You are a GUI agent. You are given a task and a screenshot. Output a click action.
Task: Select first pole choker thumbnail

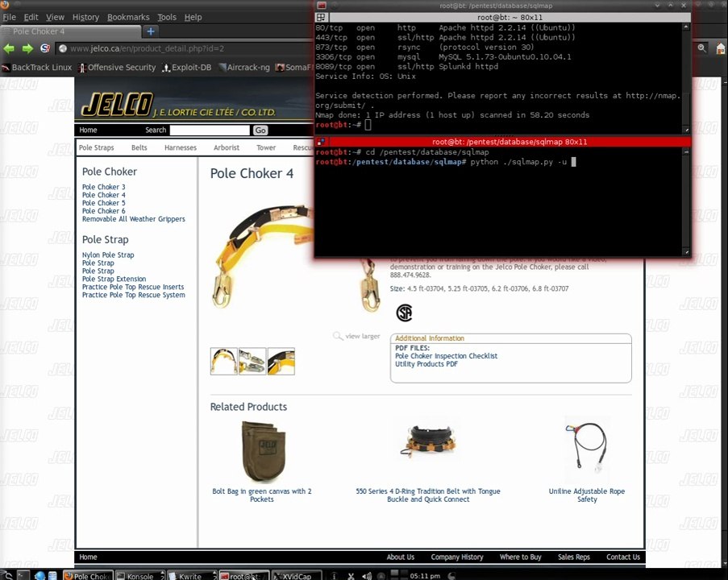pyautogui.click(x=224, y=361)
